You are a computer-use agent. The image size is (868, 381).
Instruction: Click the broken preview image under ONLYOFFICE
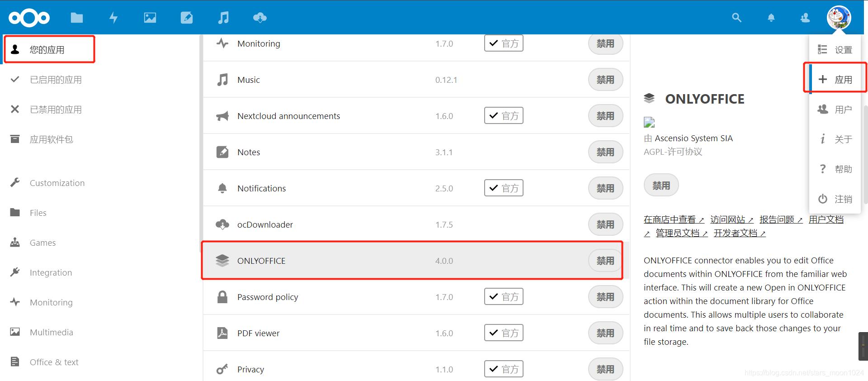click(649, 122)
